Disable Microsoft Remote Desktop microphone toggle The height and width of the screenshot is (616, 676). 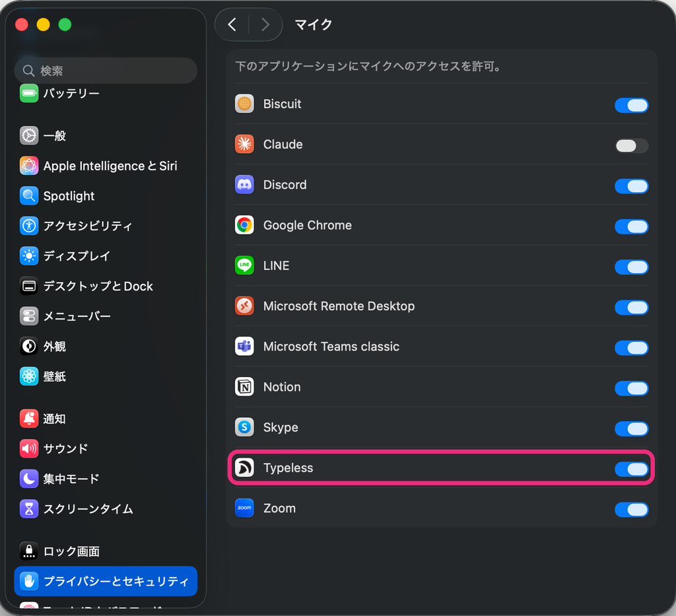632,308
